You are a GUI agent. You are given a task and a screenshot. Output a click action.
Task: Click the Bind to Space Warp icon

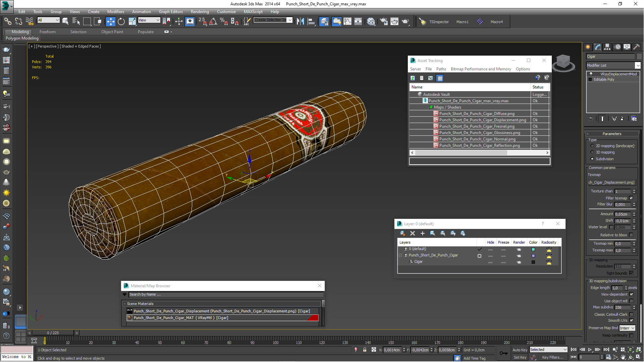coord(30,22)
